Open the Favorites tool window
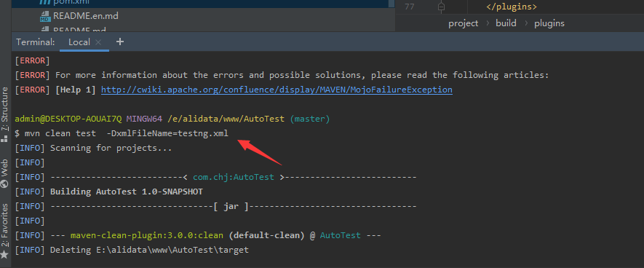The image size is (644, 268). [4, 230]
